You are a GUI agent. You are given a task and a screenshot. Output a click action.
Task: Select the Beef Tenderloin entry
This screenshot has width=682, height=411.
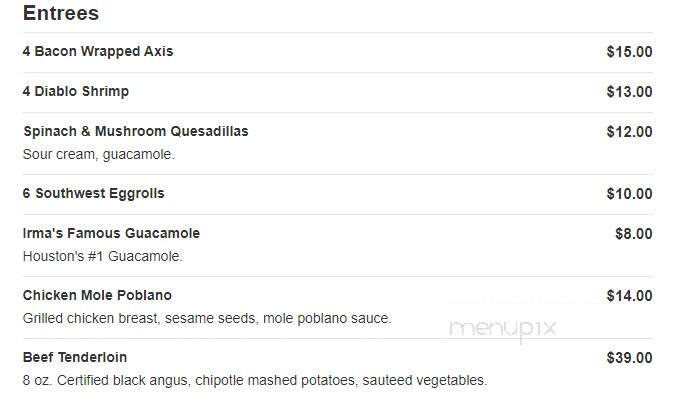coord(75,358)
